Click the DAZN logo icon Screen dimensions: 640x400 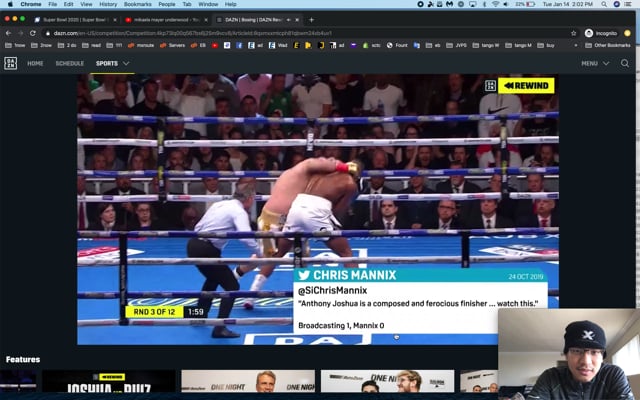coord(11,63)
